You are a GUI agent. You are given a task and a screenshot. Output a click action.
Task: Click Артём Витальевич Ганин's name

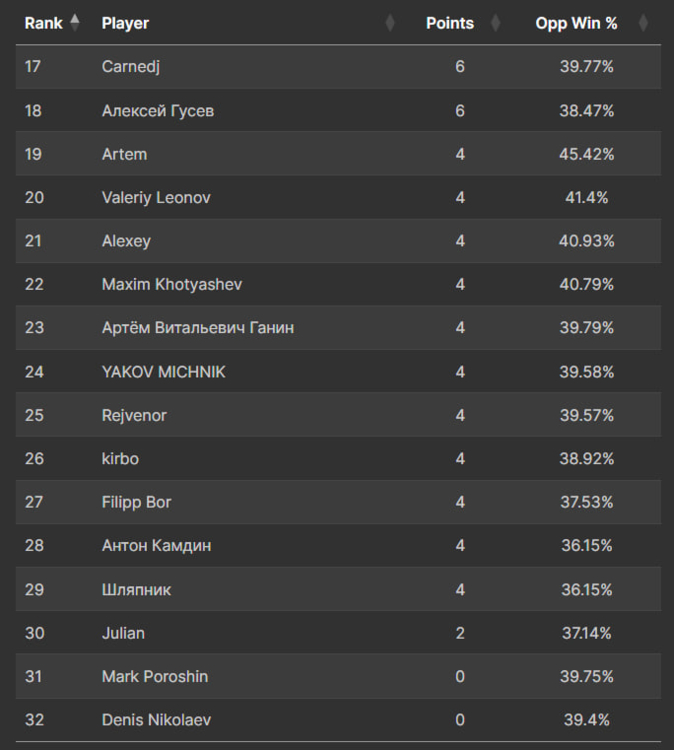198,328
